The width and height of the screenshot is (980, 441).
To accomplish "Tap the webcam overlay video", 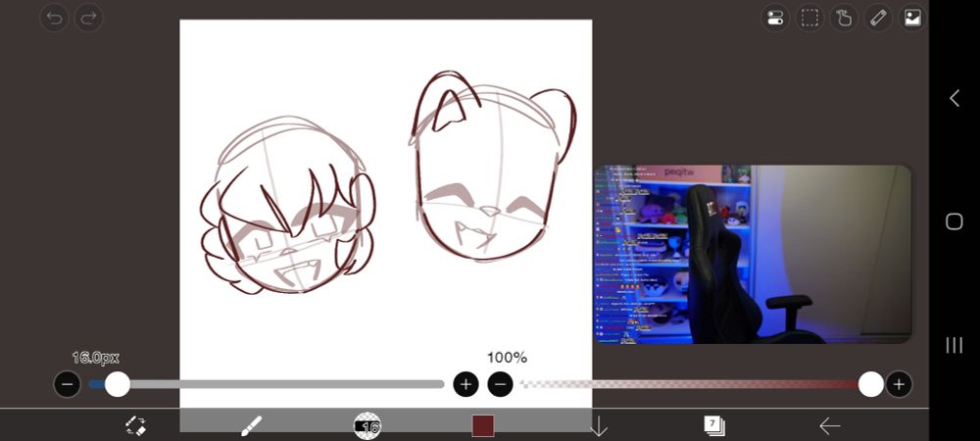I will 753,254.
